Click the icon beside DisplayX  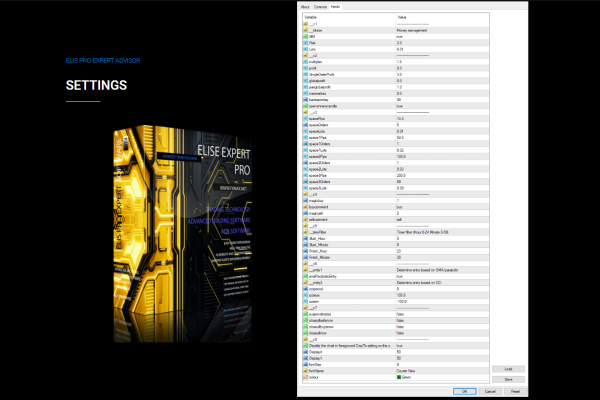[305, 352]
